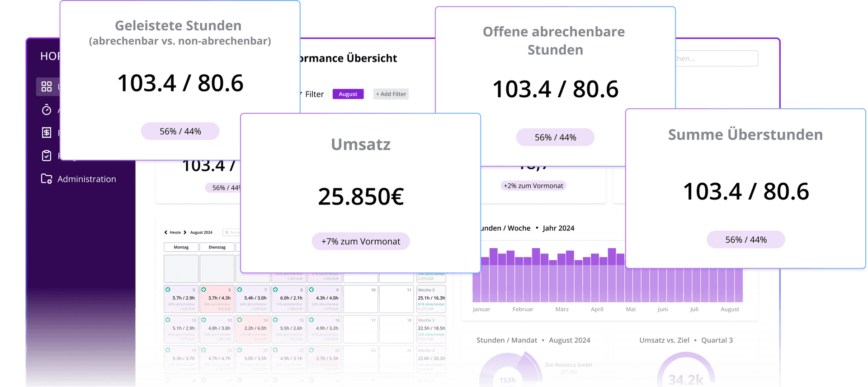Click the 56% / 44% badge under Summe Überstunden
The height and width of the screenshot is (387, 868).
click(746, 239)
